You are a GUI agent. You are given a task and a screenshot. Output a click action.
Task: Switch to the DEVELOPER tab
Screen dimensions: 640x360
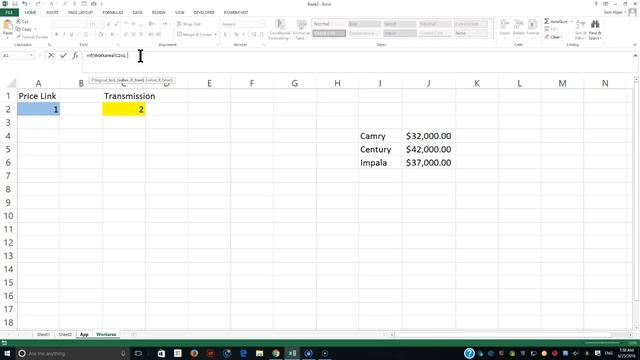click(x=204, y=12)
